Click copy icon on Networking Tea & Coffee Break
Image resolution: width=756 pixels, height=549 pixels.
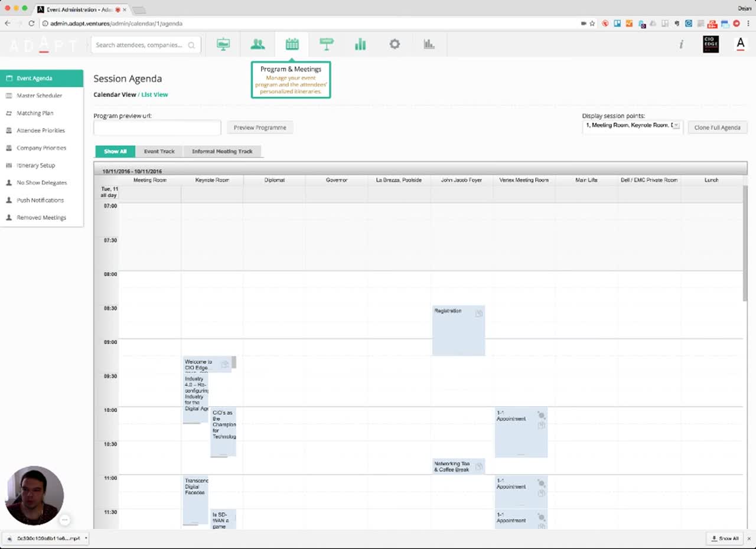(479, 466)
